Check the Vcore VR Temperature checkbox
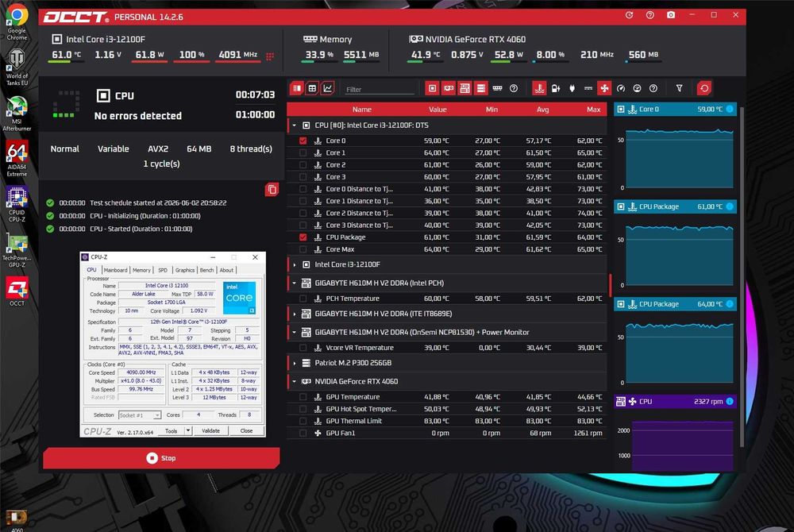This screenshot has width=794, height=532. point(303,348)
